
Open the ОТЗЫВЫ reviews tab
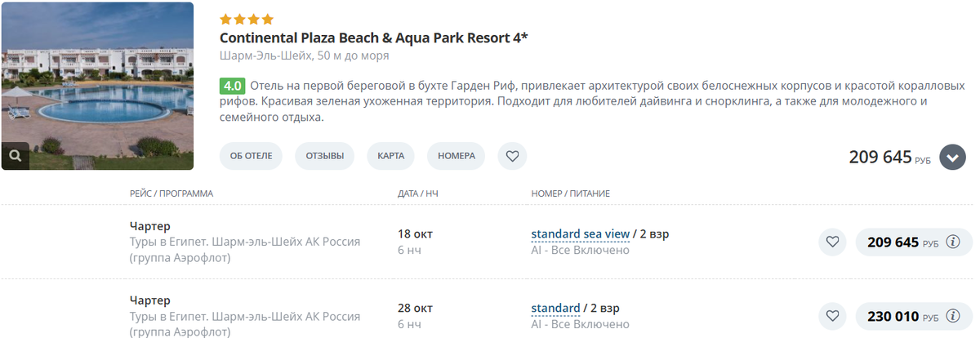pyautogui.click(x=325, y=156)
